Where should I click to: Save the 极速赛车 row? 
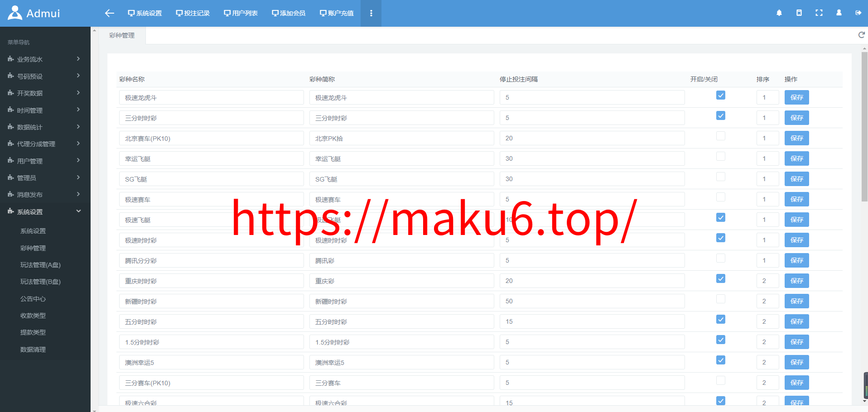pos(797,199)
